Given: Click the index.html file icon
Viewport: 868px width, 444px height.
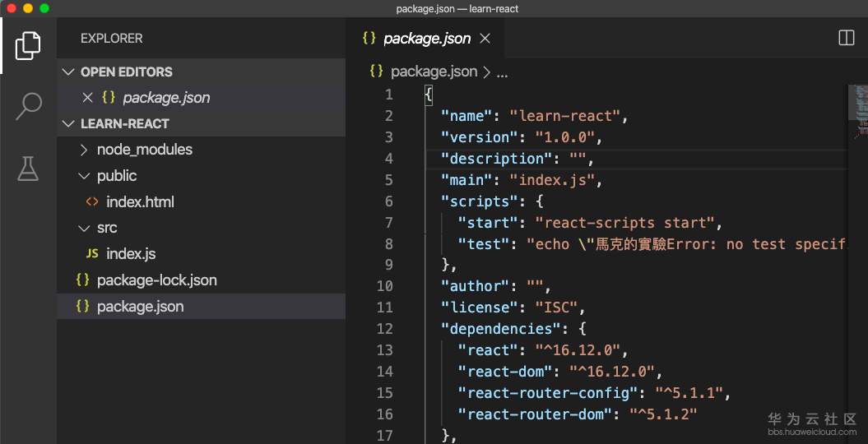Looking at the screenshot, I should (92, 202).
